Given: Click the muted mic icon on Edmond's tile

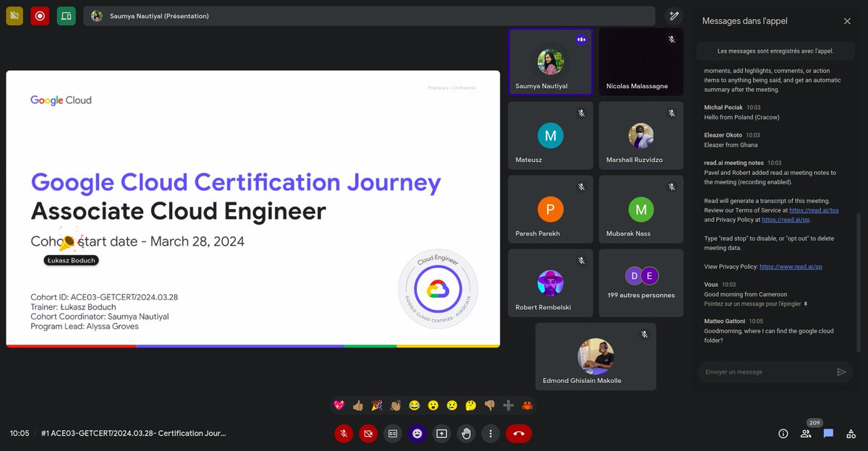Looking at the screenshot, I should coord(644,334).
